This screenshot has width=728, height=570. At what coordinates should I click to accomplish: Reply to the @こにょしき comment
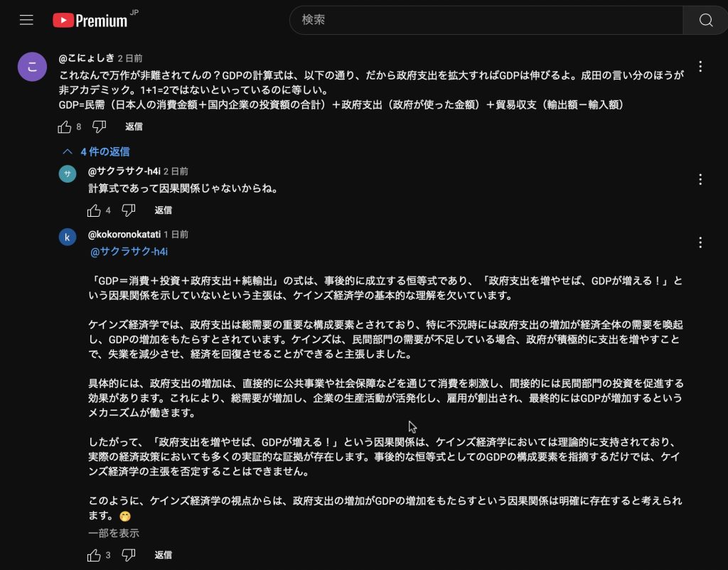point(134,127)
